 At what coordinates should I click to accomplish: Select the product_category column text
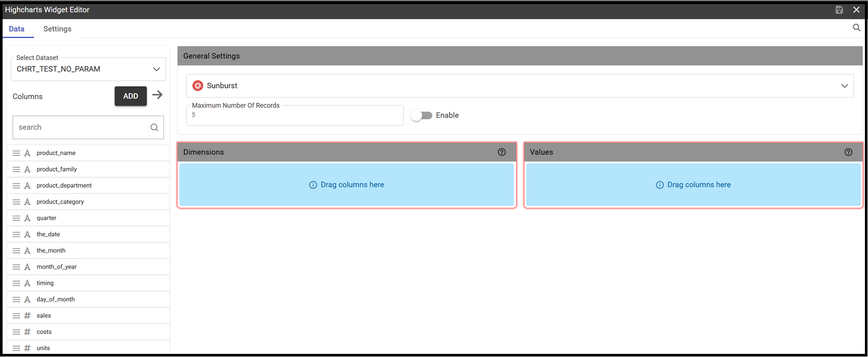(x=60, y=202)
